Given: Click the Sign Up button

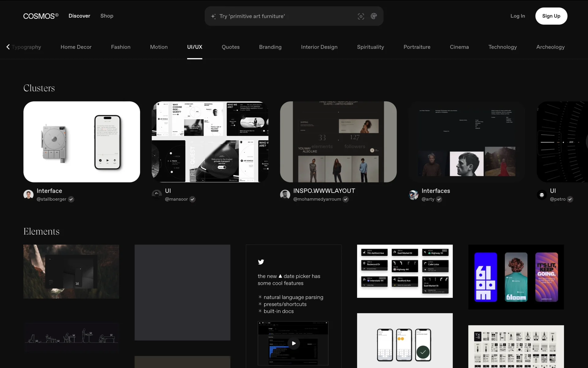Looking at the screenshot, I should 551,16.
